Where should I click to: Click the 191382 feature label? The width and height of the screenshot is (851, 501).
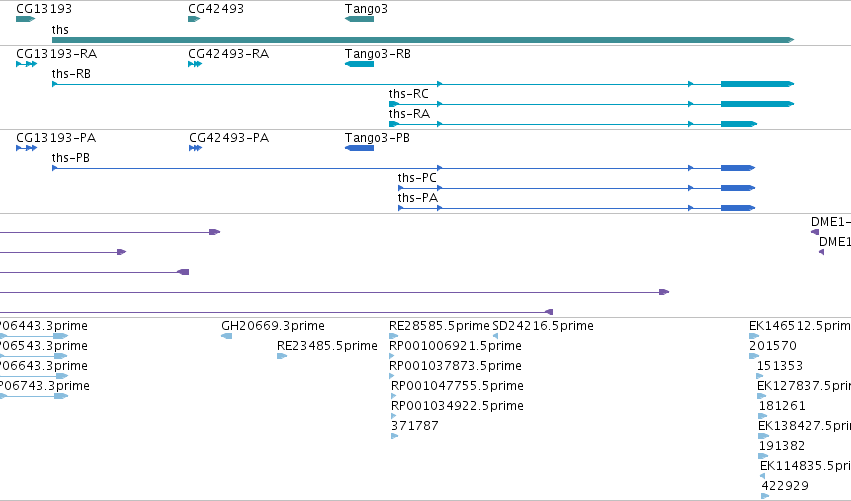tap(782, 446)
